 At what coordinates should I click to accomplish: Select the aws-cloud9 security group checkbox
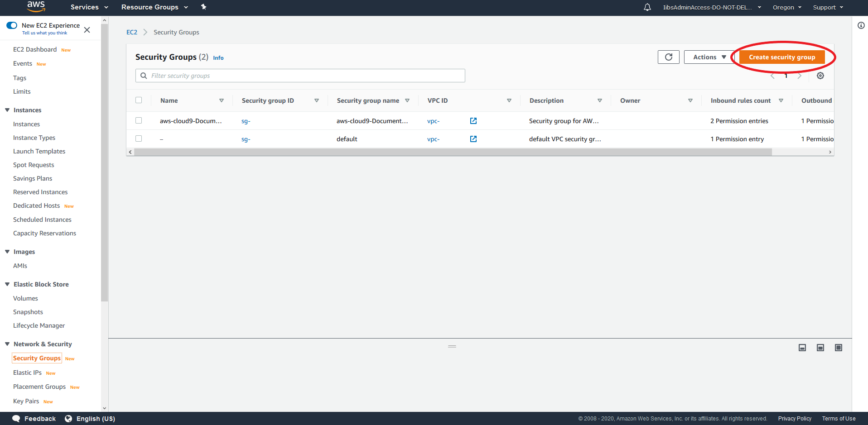point(139,121)
